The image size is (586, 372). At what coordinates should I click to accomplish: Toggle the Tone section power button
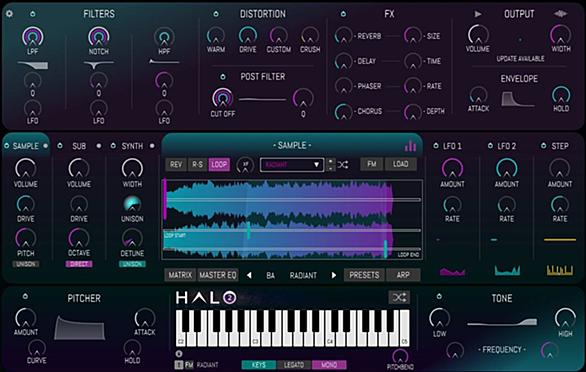(439, 296)
